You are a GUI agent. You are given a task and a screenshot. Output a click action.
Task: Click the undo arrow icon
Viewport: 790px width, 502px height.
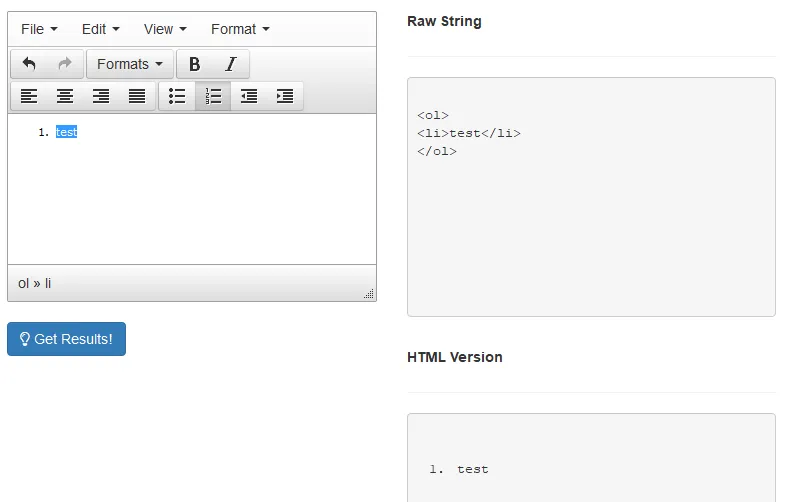click(29, 64)
